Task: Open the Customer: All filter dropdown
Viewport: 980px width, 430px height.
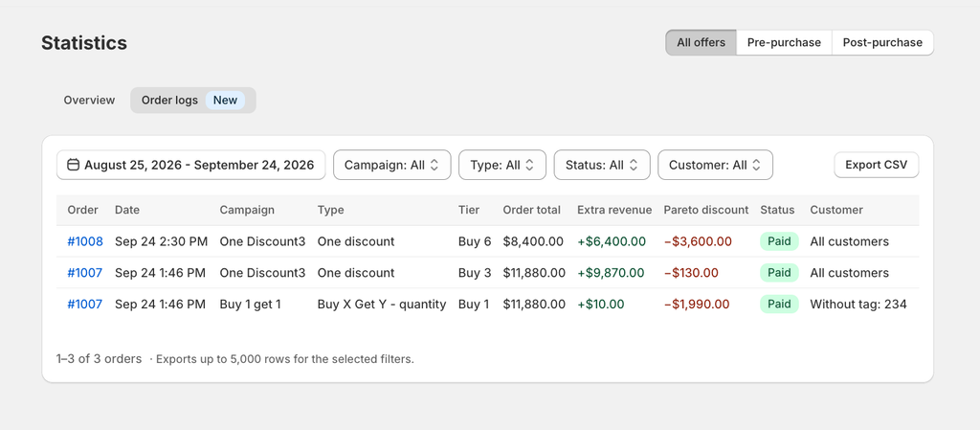Action: tap(716, 165)
